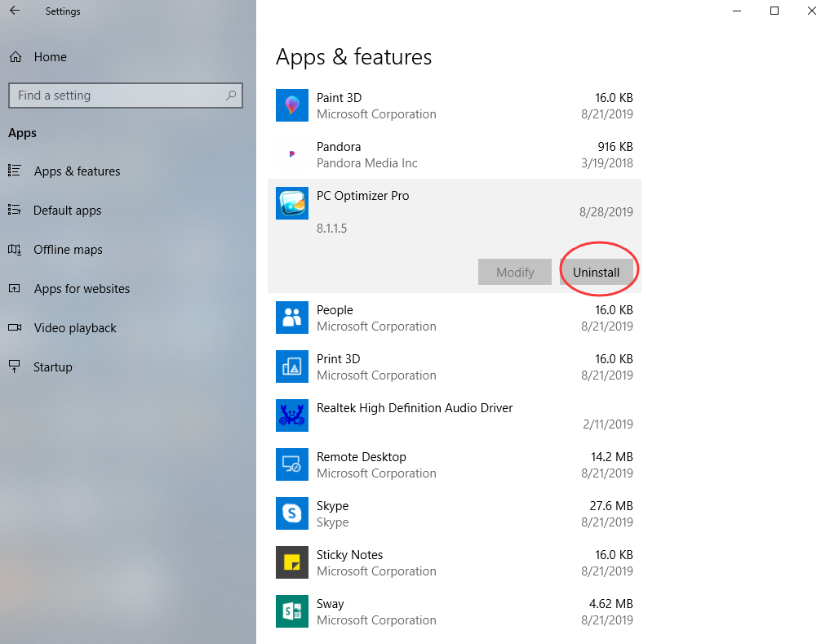Screen dimensions: 821x644
Task: Select the Sticky Notes entry name
Action: click(350, 555)
